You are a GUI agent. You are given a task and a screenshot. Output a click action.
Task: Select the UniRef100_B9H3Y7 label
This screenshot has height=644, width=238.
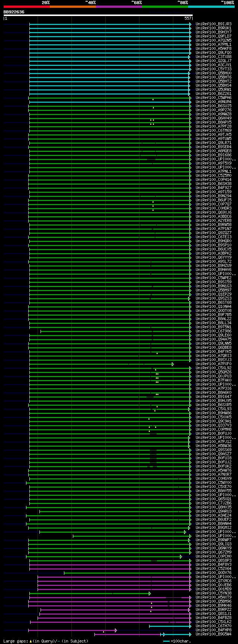coord(213,32)
